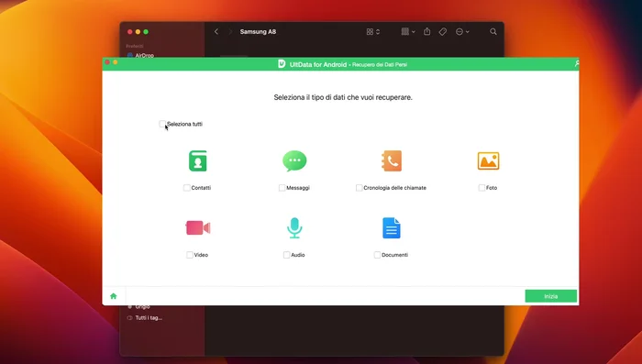Viewport: 642px width, 364px height.
Task: Click the Video camera icon
Action: click(198, 227)
